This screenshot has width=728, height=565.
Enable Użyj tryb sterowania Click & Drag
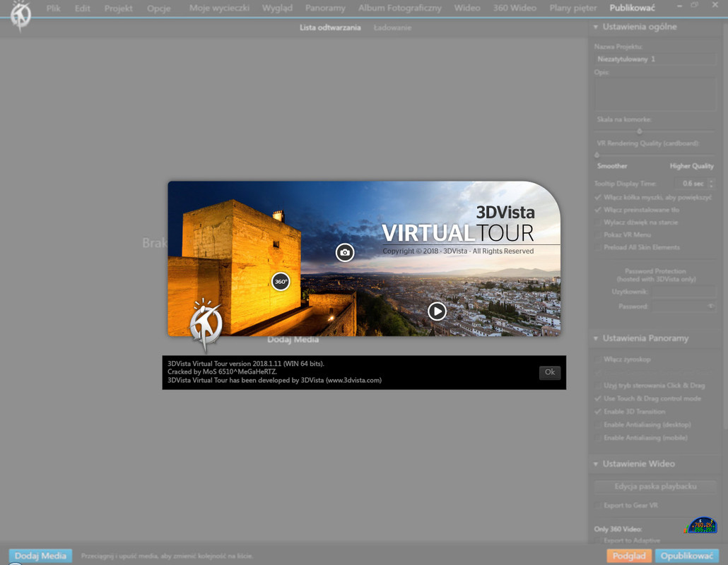click(x=597, y=386)
